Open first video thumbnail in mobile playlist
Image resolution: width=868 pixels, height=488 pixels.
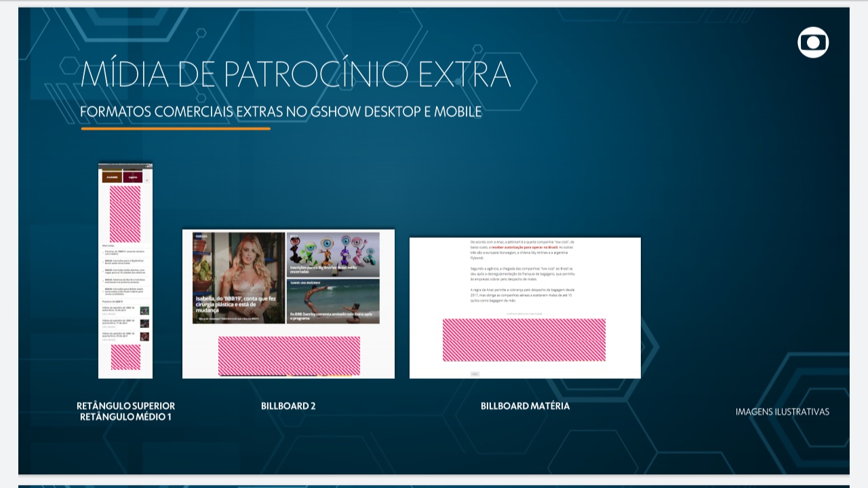coord(144,310)
